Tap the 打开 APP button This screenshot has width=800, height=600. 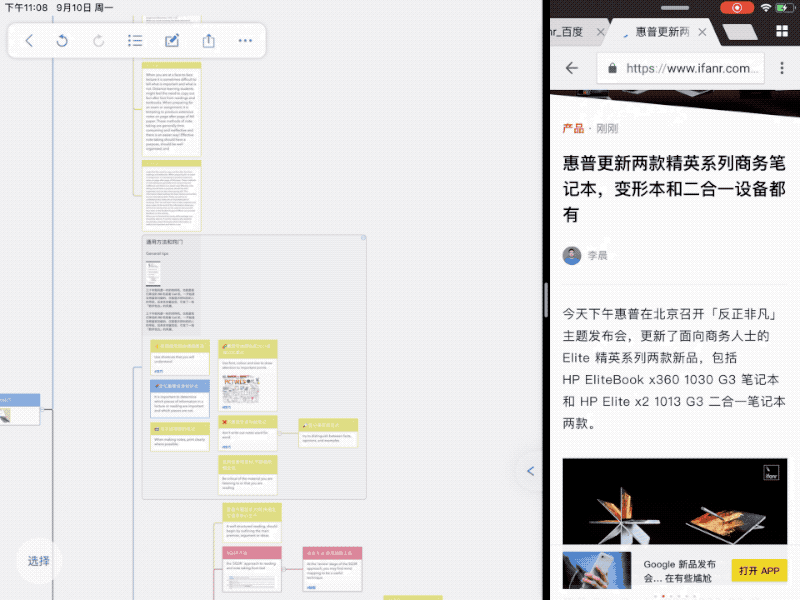click(759, 570)
